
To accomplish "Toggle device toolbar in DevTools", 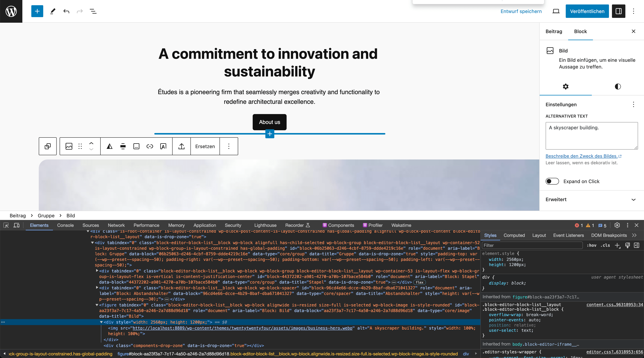I will tap(17, 225).
